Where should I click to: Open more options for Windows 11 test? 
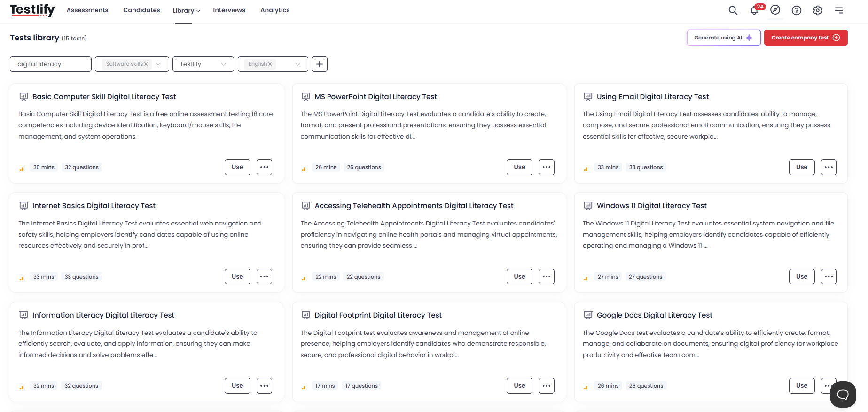[829, 277]
